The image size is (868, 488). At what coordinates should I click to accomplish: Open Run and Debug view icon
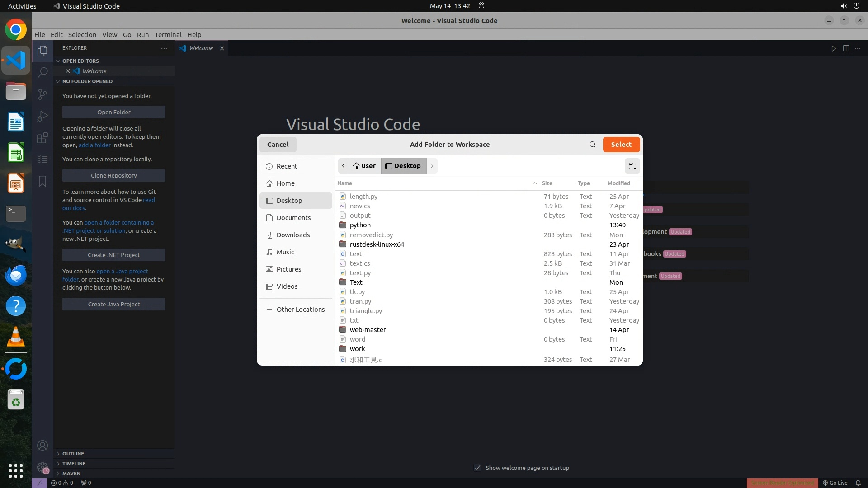point(42,116)
